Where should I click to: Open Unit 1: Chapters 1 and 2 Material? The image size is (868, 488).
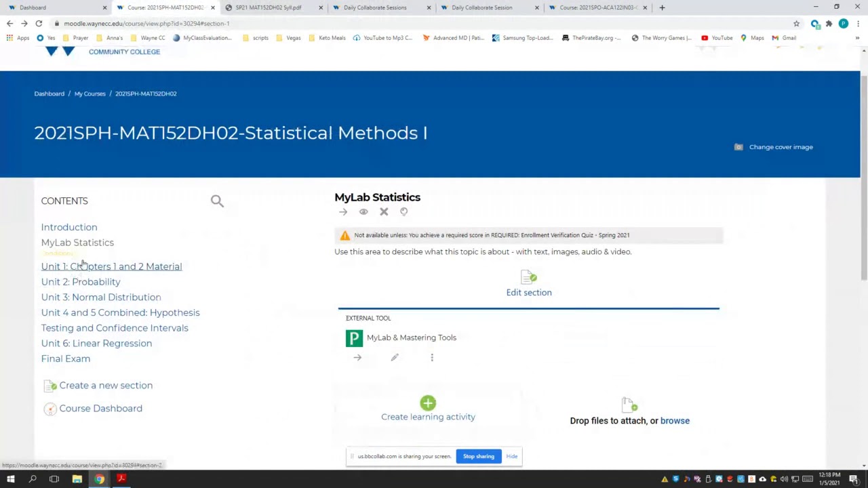pyautogui.click(x=111, y=266)
